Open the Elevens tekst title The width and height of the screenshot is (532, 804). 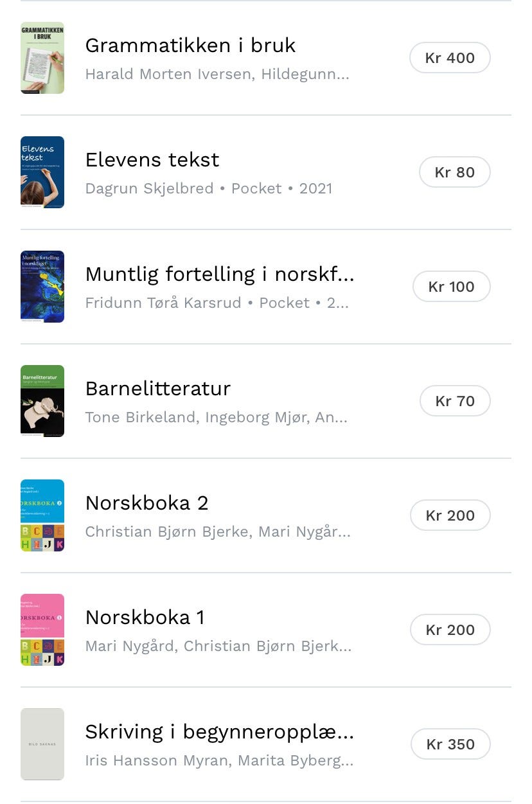pos(152,159)
